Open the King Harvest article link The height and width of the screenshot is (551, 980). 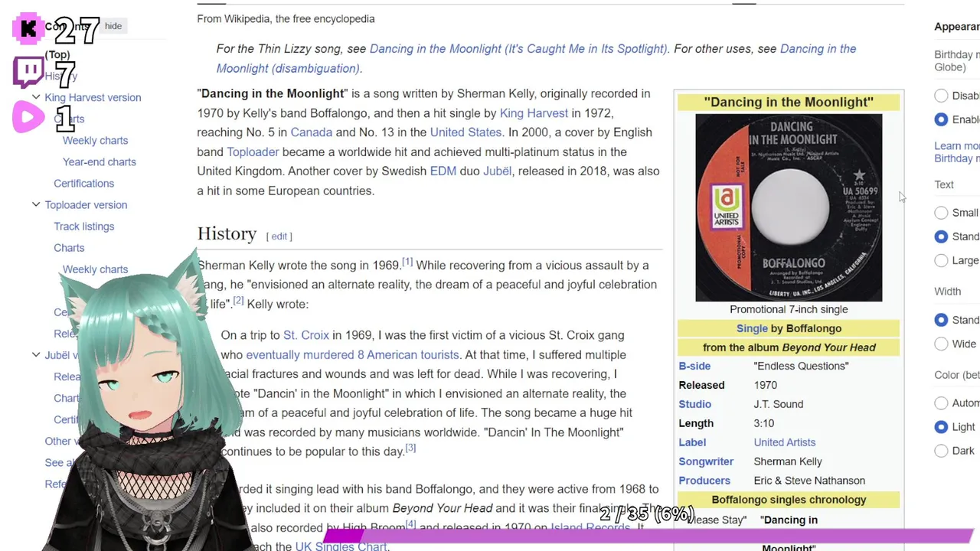[534, 112]
